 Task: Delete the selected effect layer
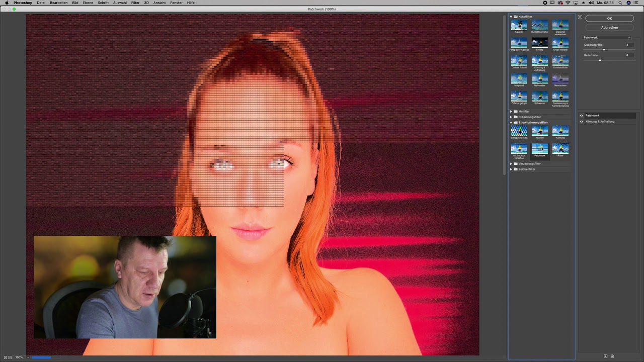612,356
